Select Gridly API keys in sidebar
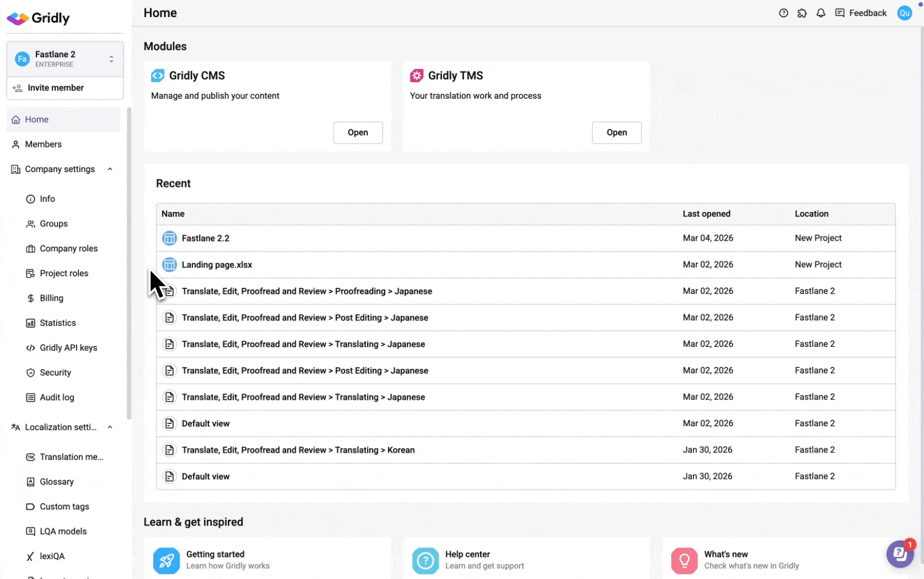The image size is (924, 579). click(68, 348)
